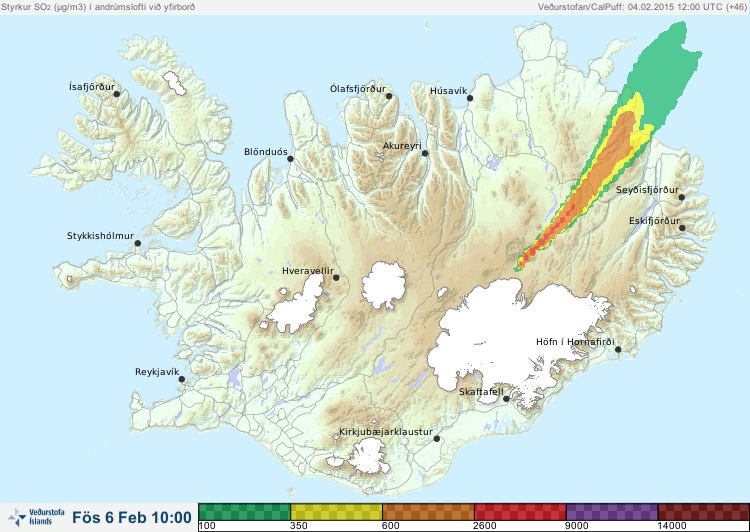The height and width of the screenshot is (532, 750).
Task: Click the 'Höfn í Hornafirði' label text
Action: click(x=575, y=342)
